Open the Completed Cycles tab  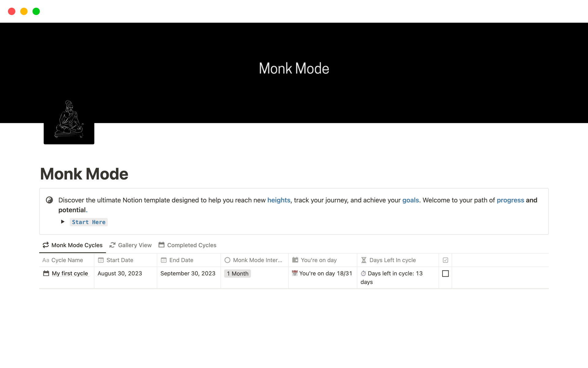tap(187, 245)
